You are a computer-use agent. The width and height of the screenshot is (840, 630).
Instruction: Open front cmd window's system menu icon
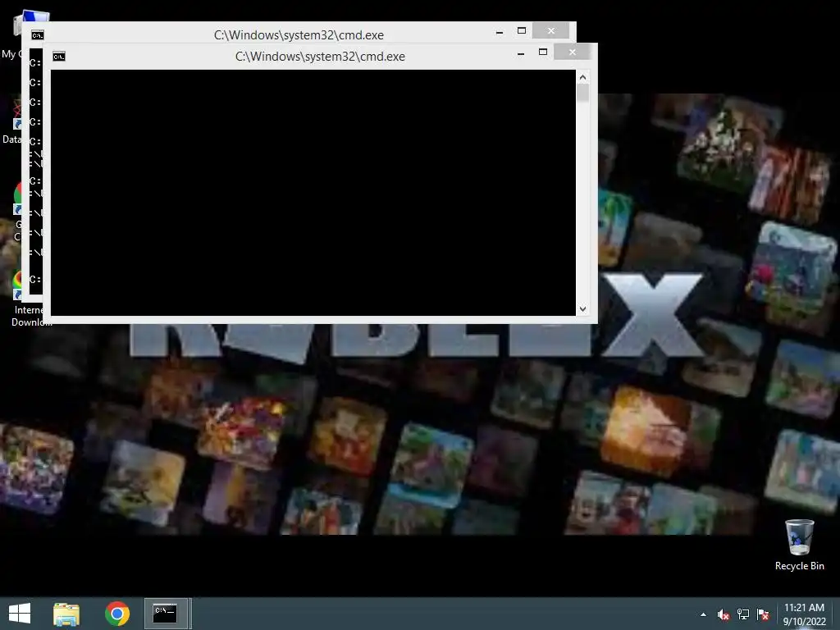(x=59, y=57)
